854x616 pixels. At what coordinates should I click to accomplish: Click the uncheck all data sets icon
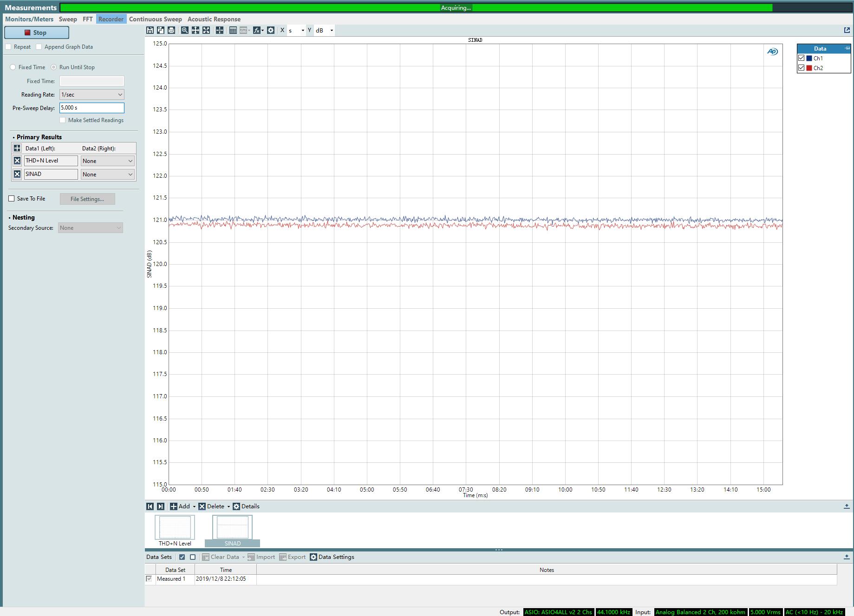click(x=193, y=557)
